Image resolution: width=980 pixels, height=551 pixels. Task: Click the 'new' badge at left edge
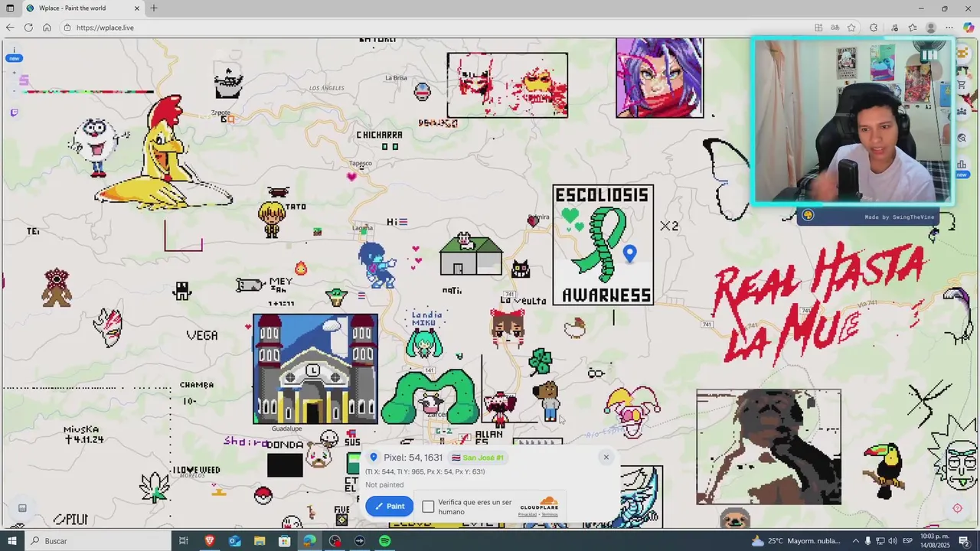click(14, 58)
